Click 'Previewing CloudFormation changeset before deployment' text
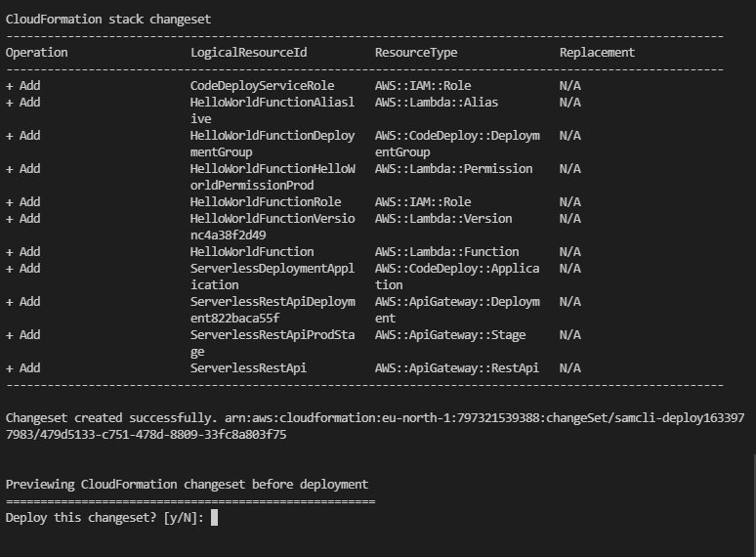This screenshot has width=756, height=557. 188,484
